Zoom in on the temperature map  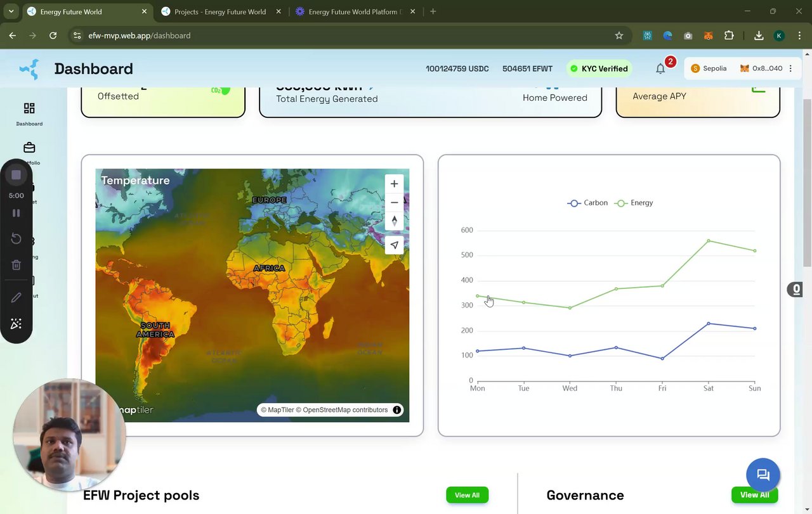394,184
